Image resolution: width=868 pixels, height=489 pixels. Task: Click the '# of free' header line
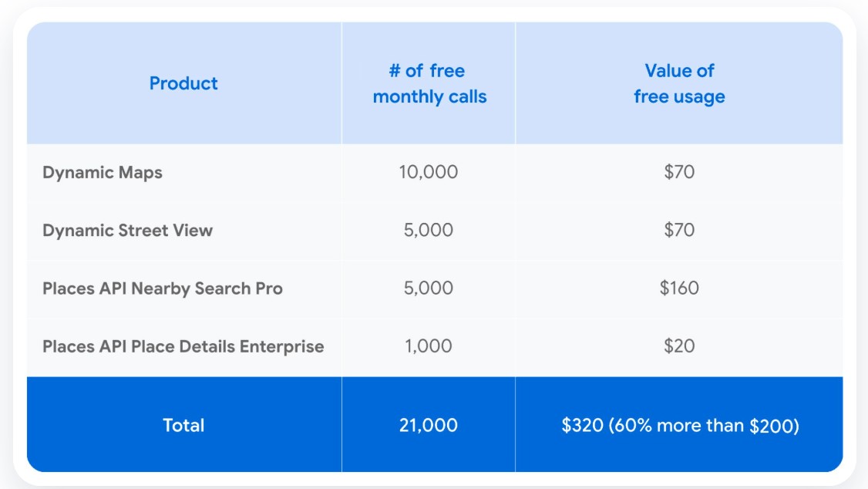click(x=427, y=71)
